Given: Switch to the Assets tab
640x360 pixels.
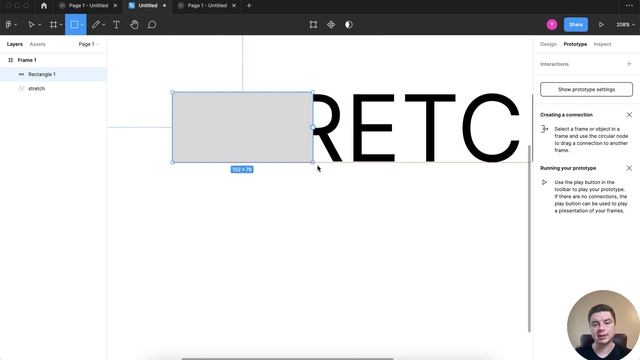Looking at the screenshot, I should click(x=38, y=44).
